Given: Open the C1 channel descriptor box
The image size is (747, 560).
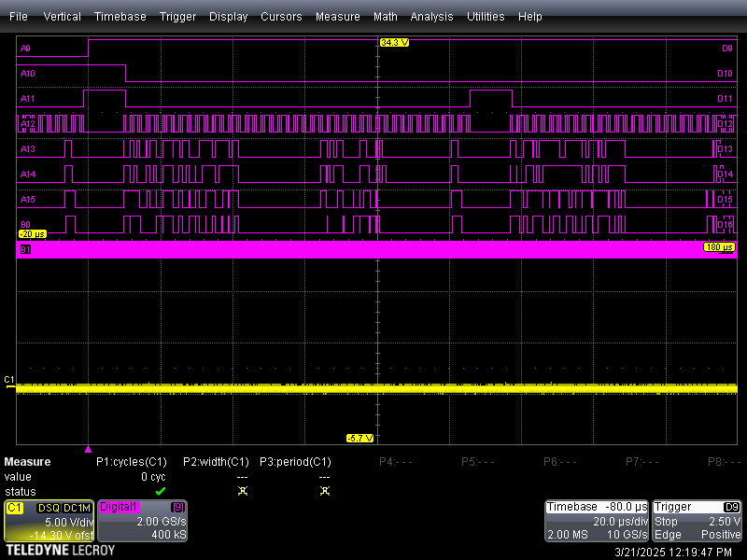Looking at the screenshot, I should (x=49, y=521).
